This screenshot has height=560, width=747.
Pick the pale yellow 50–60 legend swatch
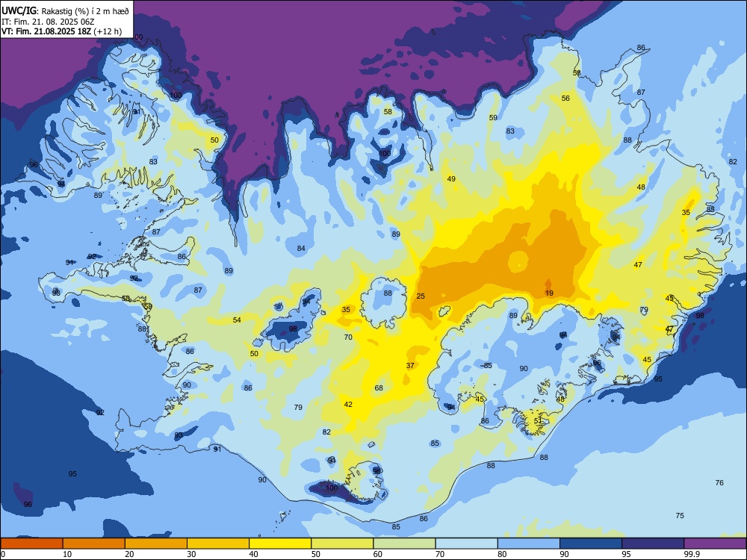(x=342, y=544)
